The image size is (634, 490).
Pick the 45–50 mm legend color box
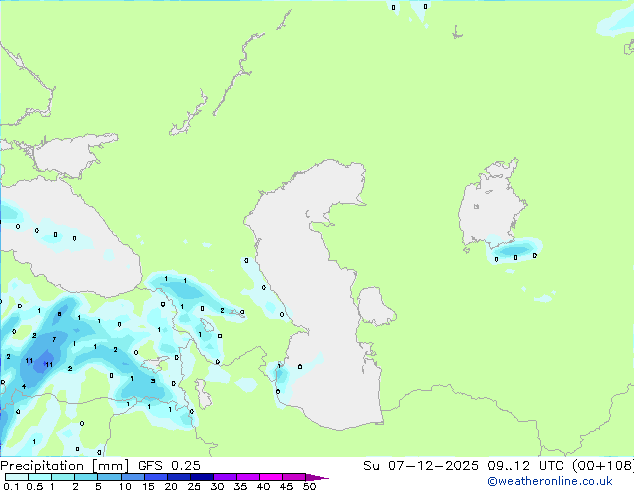click(294, 477)
